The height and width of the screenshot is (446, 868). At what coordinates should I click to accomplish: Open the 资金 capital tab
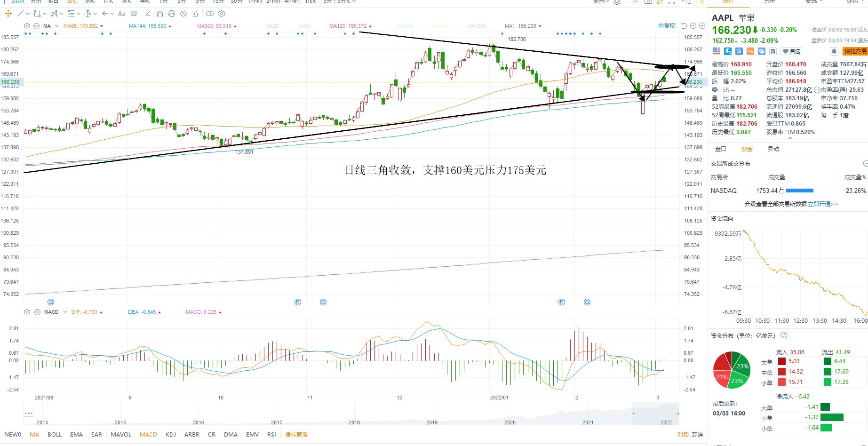click(x=747, y=149)
